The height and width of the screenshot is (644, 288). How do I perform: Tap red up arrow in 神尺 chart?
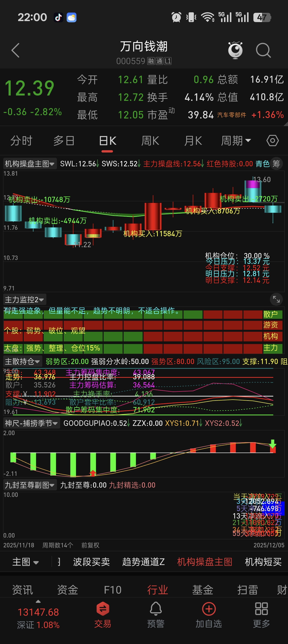click(x=93, y=473)
